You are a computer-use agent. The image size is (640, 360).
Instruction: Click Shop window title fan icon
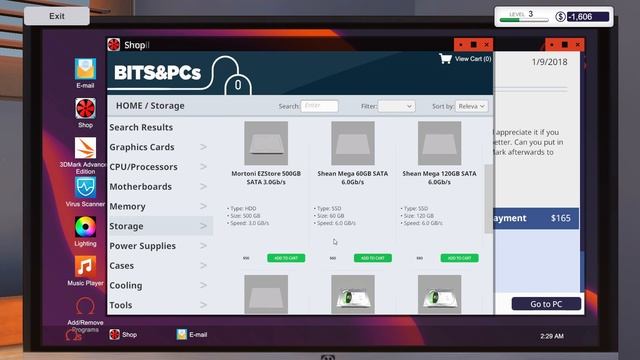tap(114, 44)
